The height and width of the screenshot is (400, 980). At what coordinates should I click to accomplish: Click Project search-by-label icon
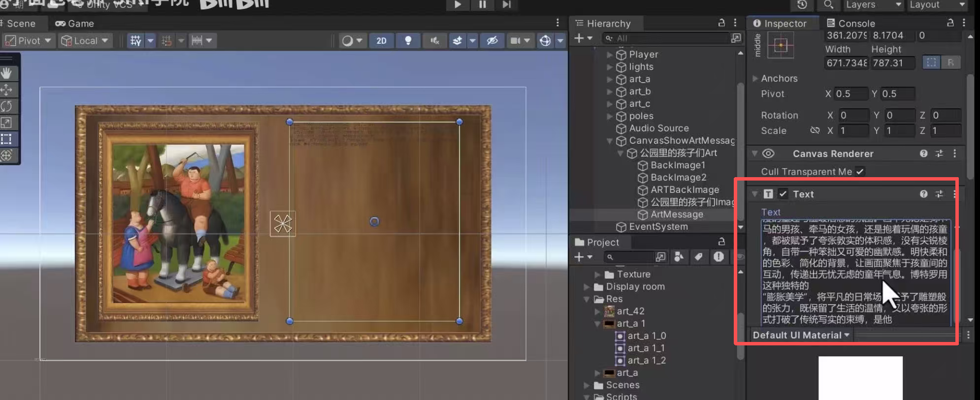[699, 257]
